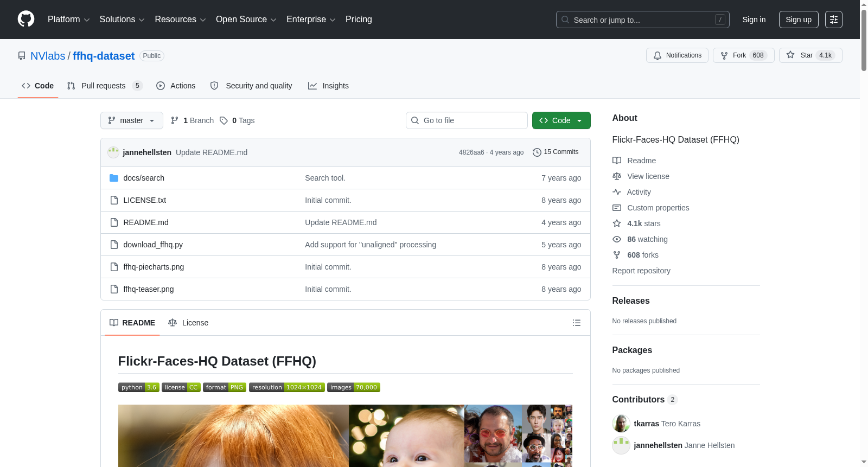The height and width of the screenshot is (467, 868).
Task: Open commit 4826aa6 hash link
Action: [x=471, y=152]
